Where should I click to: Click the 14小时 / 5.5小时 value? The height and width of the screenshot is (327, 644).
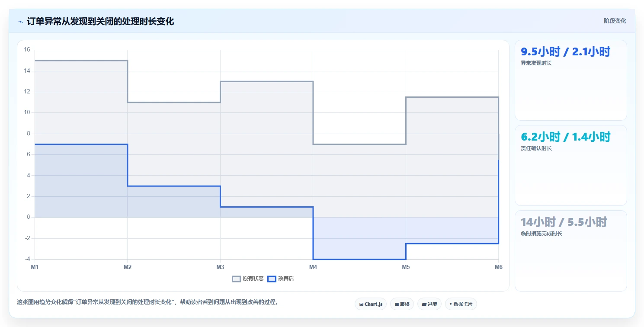[564, 222]
